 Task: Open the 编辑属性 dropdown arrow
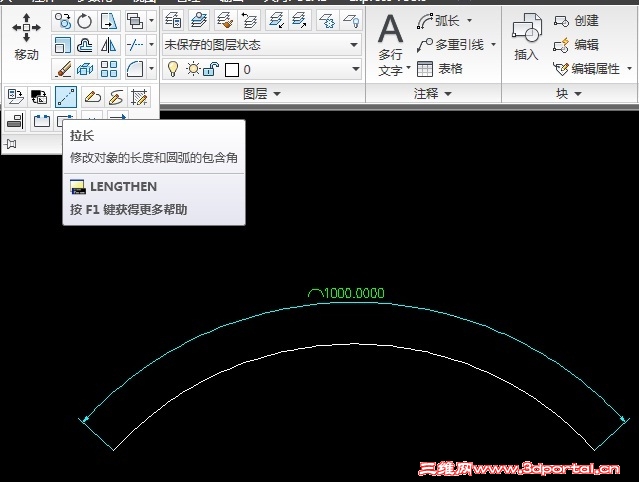(630, 68)
